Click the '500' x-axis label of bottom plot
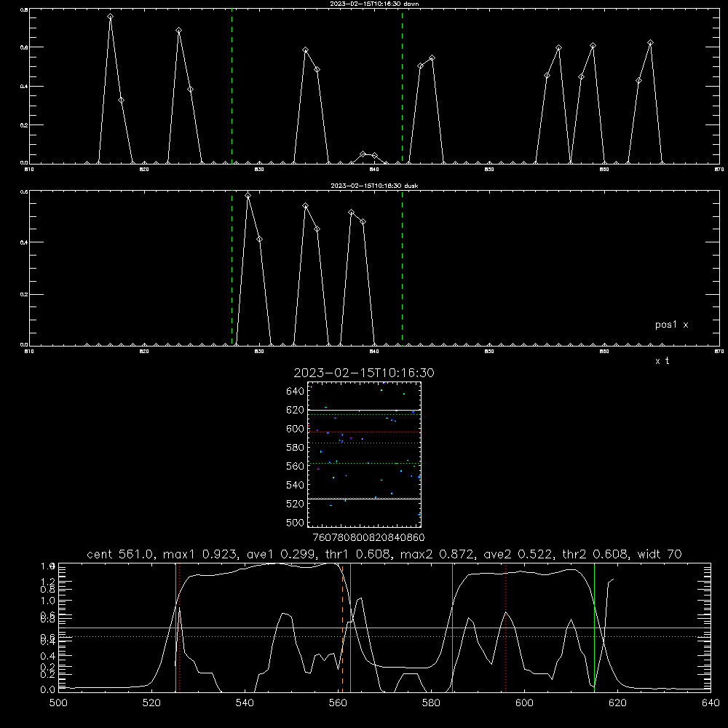Viewport: 728px width, 728px height. [58, 703]
